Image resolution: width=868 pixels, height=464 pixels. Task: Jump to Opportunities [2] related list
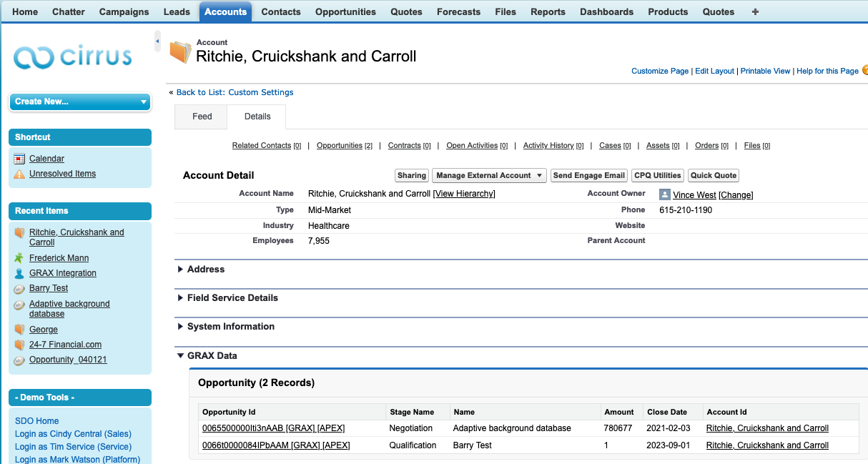tap(345, 146)
